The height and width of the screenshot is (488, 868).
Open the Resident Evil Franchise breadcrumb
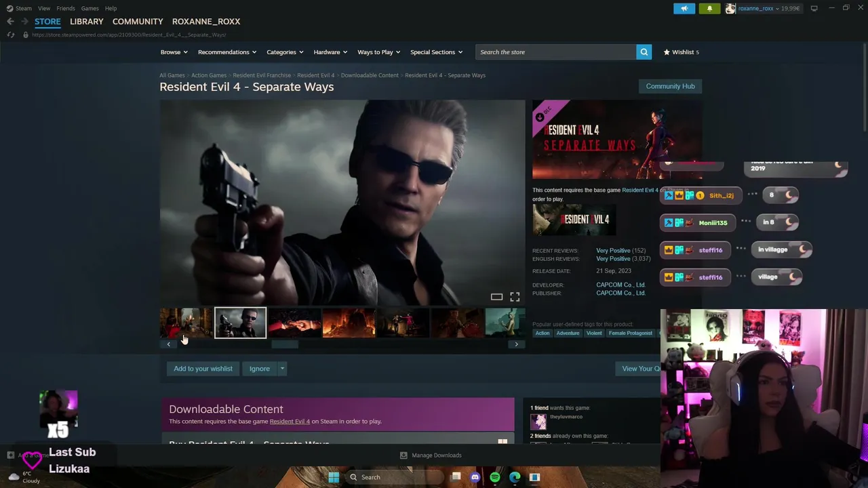262,75
